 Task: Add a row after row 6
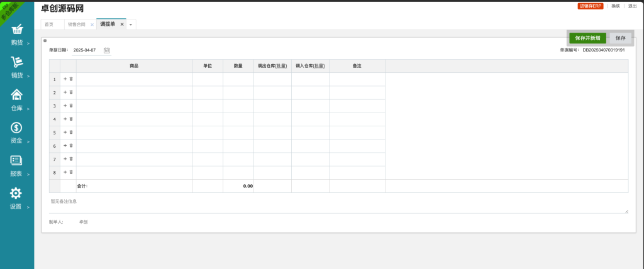coord(65,145)
